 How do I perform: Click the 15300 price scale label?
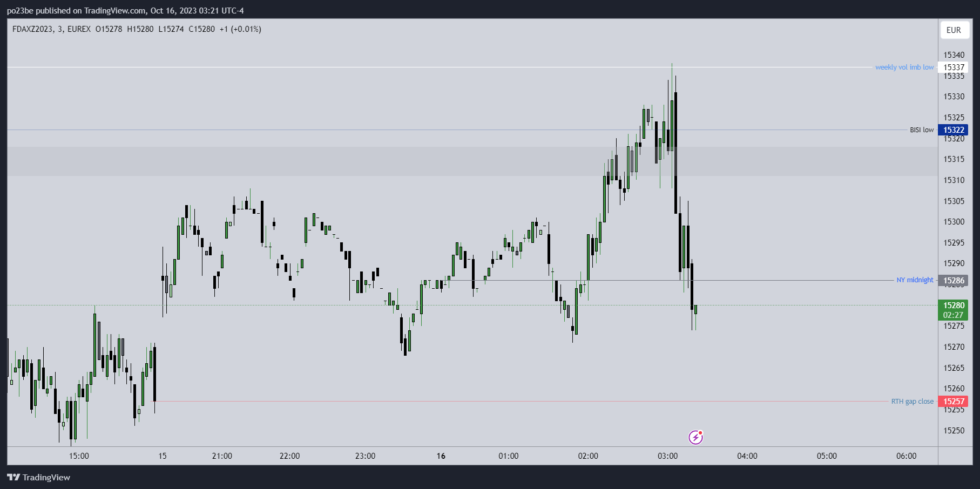tap(954, 222)
